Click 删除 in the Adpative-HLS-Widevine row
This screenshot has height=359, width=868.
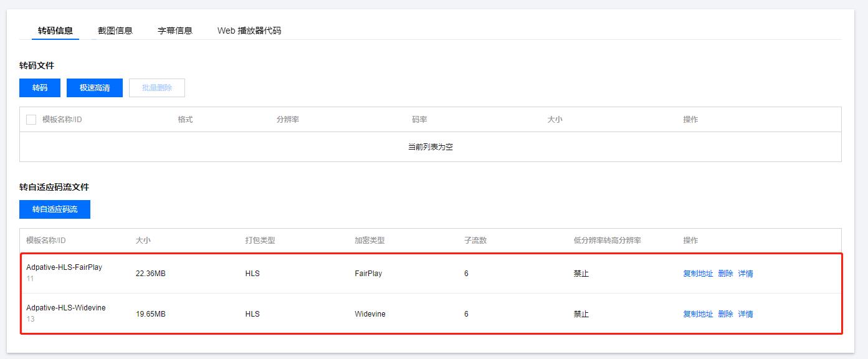pos(725,314)
